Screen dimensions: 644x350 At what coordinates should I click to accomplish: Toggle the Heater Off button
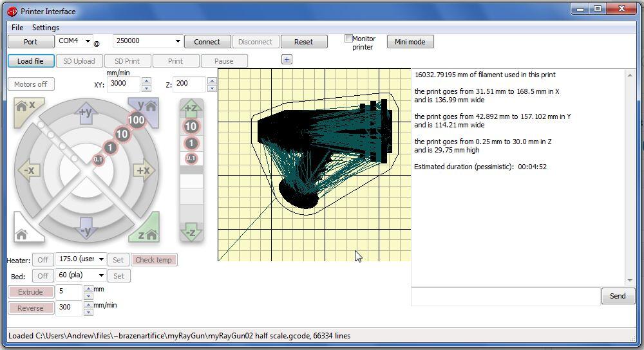click(x=43, y=260)
